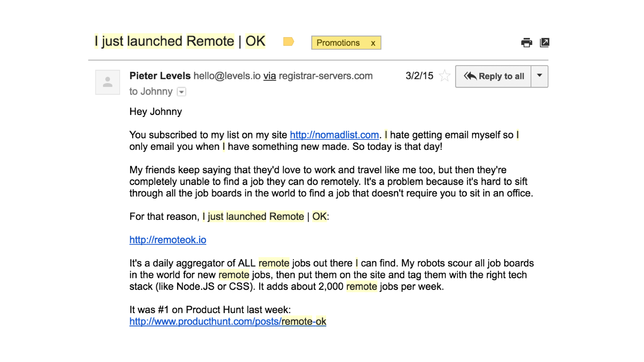Click the sender name Pieter Levels
644x362 pixels.
coord(160,76)
